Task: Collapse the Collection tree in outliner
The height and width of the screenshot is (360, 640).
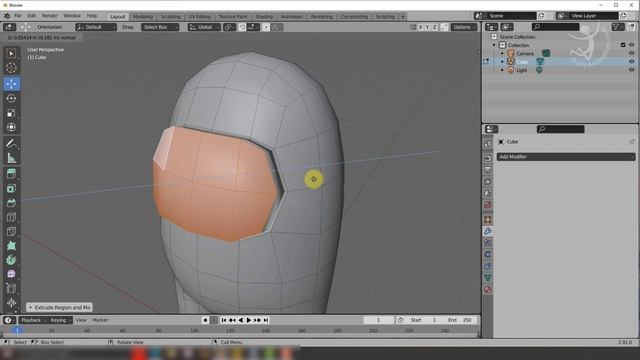Action: coord(494,45)
